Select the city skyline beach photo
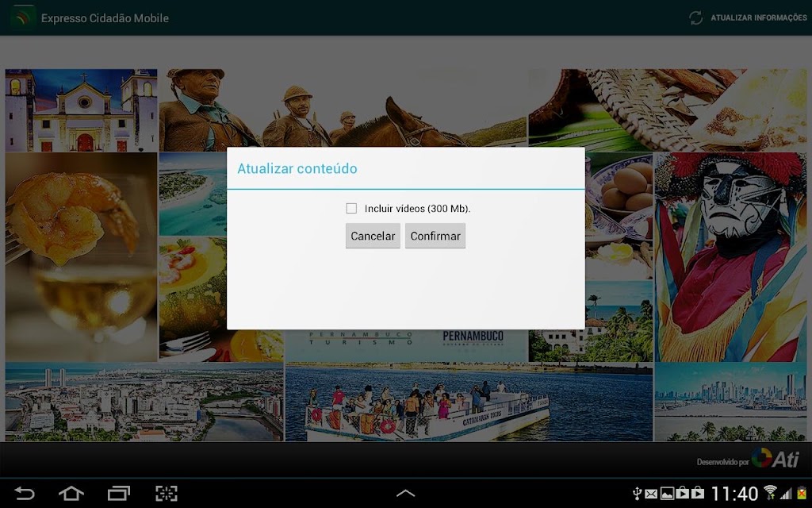This screenshot has height=508, width=812. [x=730, y=402]
